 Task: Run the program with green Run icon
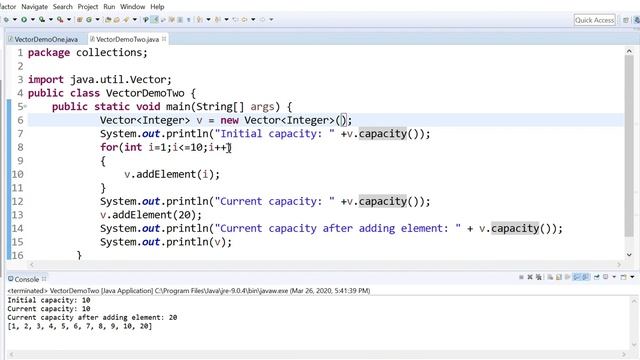[x=24, y=19]
